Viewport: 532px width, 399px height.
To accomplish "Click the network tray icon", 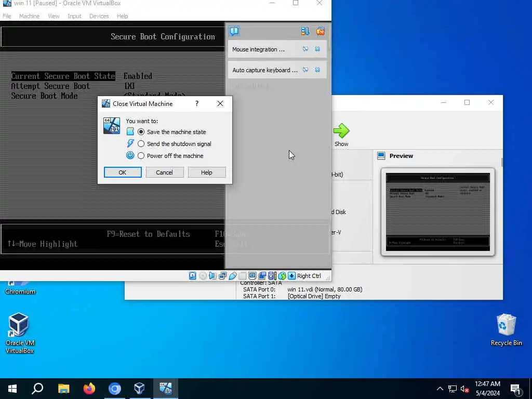I will click(453, 389).
